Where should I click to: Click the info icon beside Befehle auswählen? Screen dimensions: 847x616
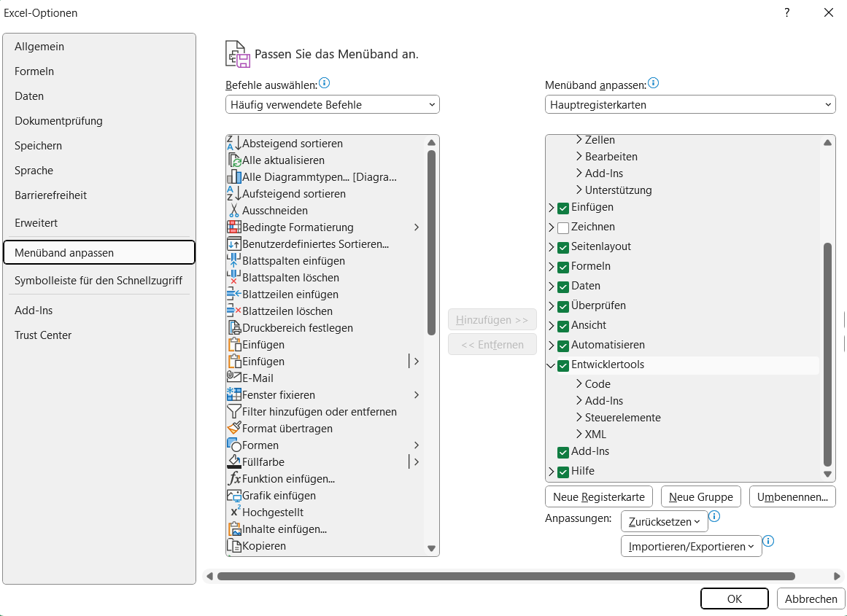[x=324, y=83]
